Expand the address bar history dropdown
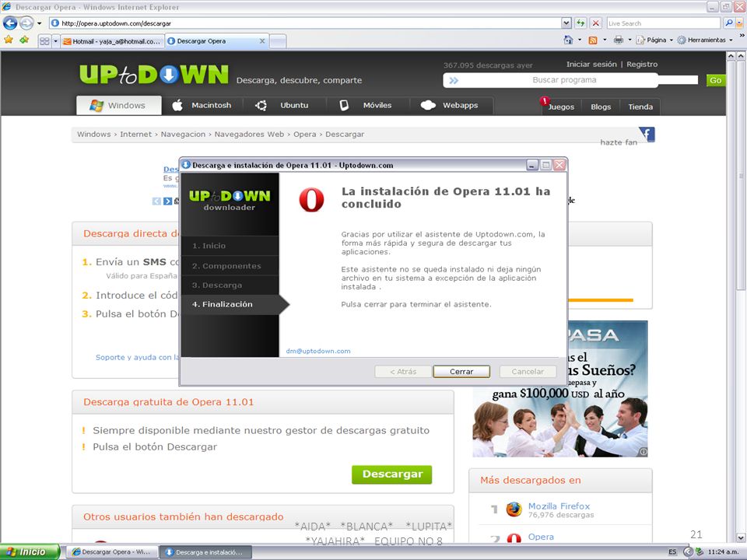Viewport: 747px width, 560px height. coord(566,23)
